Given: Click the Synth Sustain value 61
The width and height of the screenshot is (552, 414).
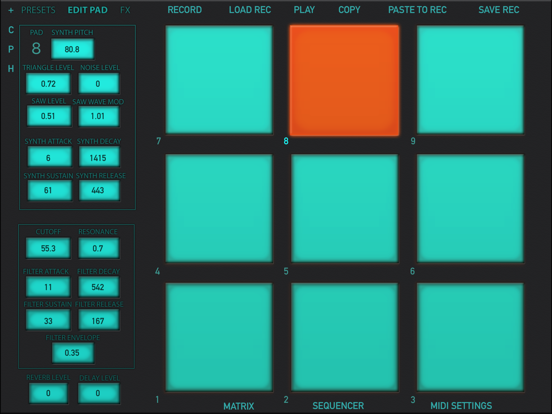Looking at the screenshot, I should [x=49, y=190].
